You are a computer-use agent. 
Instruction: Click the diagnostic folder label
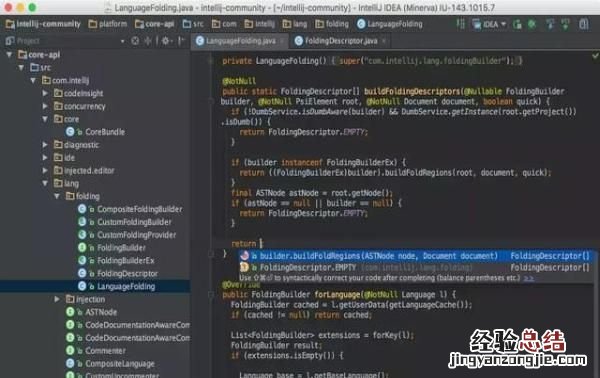click(x=82, y=145)
